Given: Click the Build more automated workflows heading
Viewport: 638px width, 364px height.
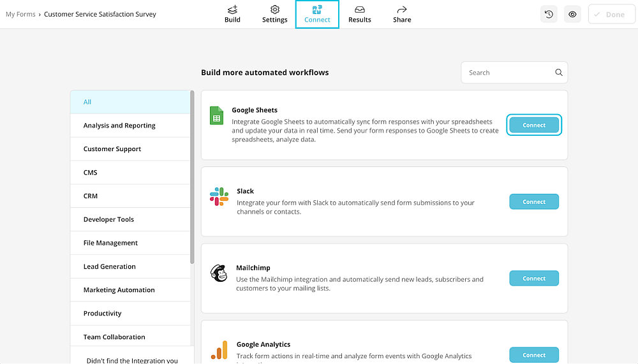Looking at the screenshot, I should point(265,73).
